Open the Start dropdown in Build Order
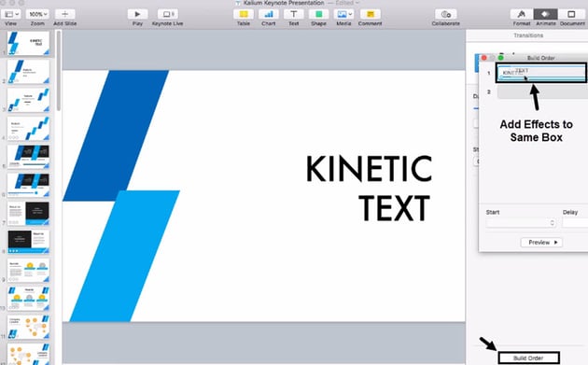 pos(521,223)
